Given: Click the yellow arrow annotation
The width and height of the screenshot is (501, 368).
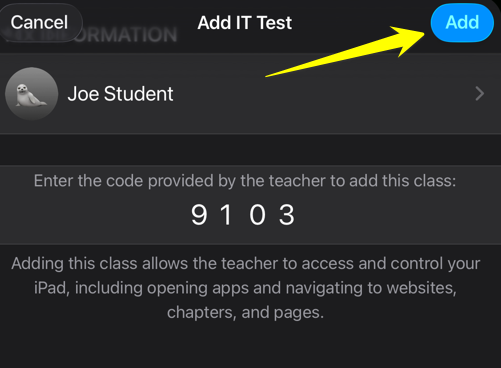Looking at the screenshot, I should [x=345, y=52].
